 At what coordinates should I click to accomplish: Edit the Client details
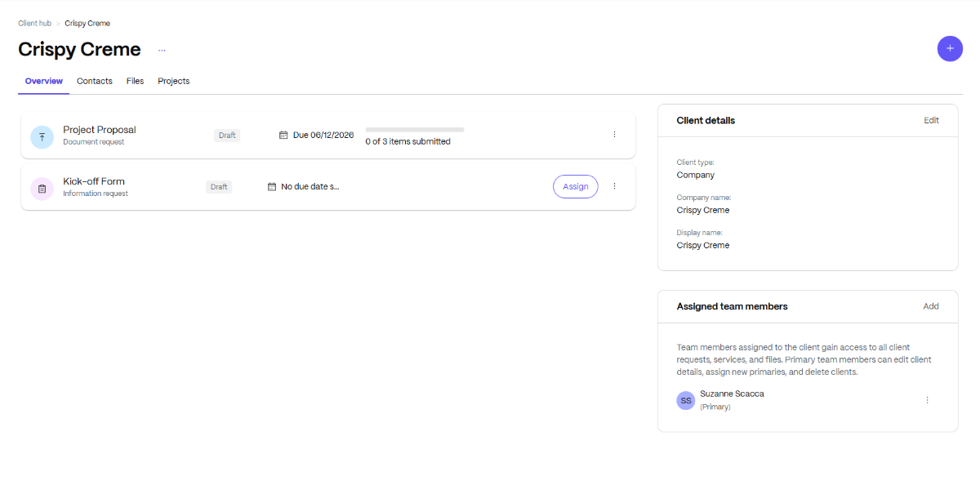[931, 120]
